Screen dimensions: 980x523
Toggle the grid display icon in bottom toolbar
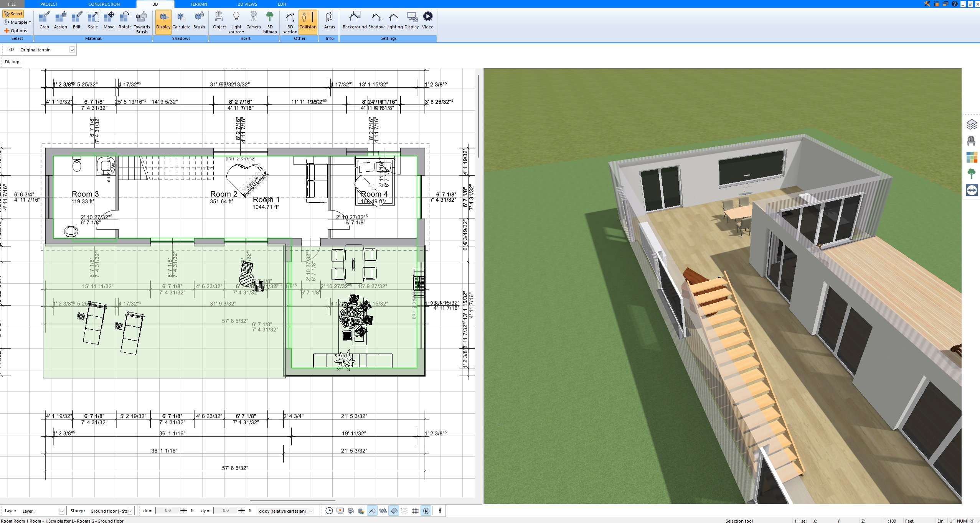pyautogui.click(x=415, y=511)
